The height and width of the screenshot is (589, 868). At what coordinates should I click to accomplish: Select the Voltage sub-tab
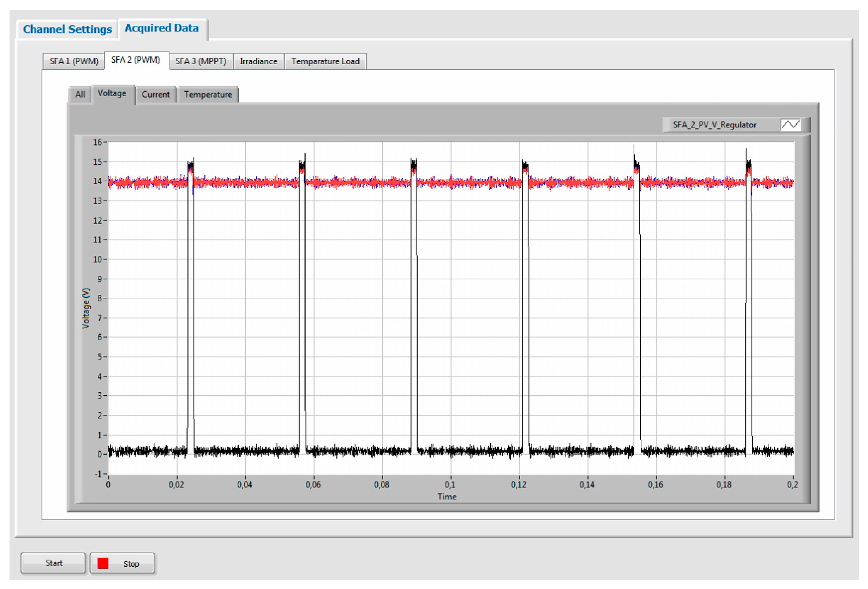112,93
